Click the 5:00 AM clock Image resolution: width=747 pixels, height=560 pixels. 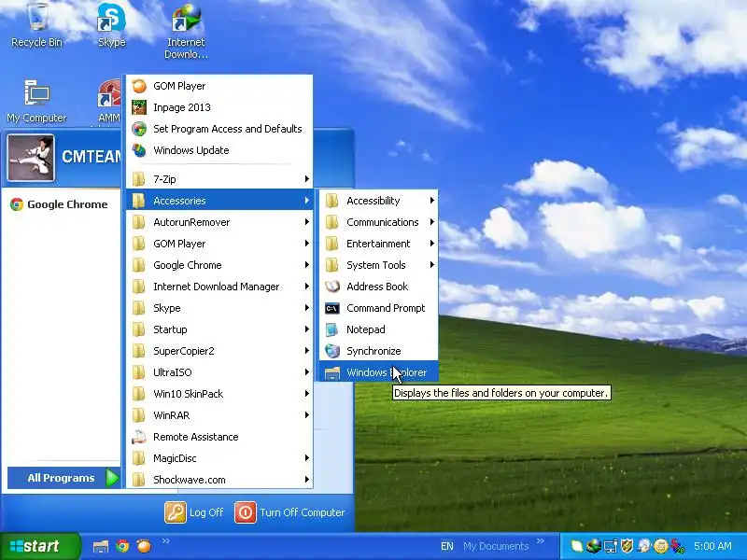pos(712,546)
